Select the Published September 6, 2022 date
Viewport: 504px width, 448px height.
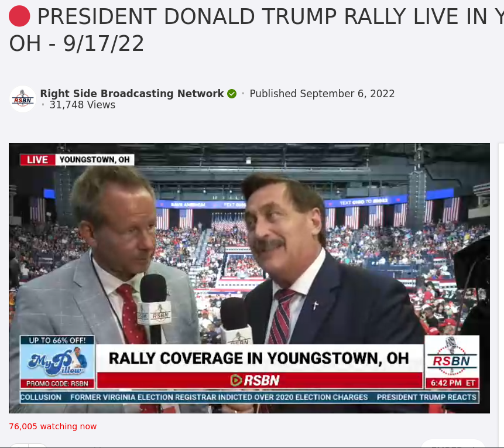[322, 94]
